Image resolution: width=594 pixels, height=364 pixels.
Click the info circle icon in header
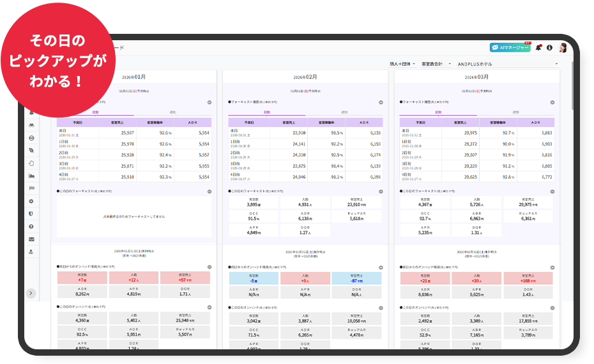click(549, 48)
